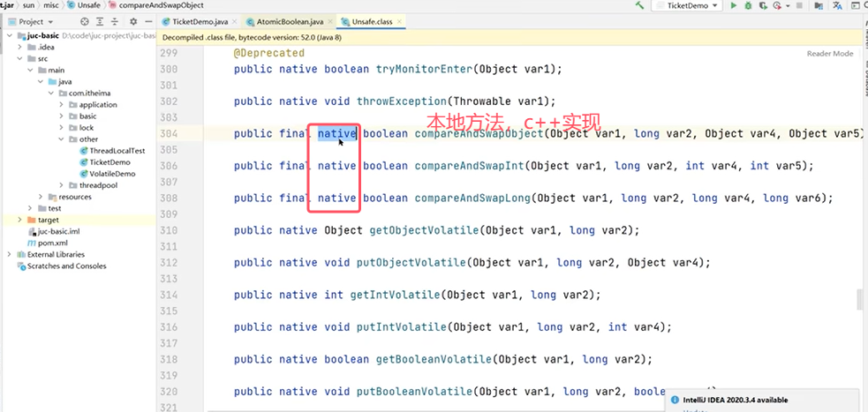Close the TicketDemo.java tab
Screen dimensions: 868x412
coord(234,21)
